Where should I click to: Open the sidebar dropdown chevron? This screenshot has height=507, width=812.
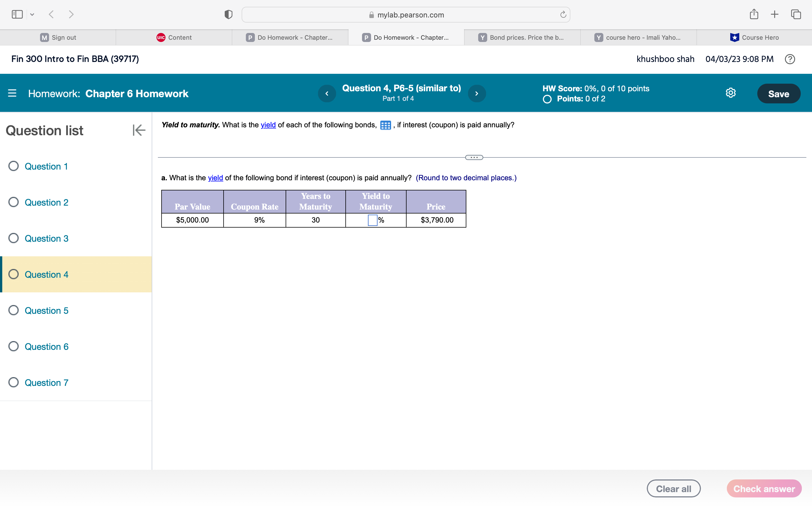[32, 14]
